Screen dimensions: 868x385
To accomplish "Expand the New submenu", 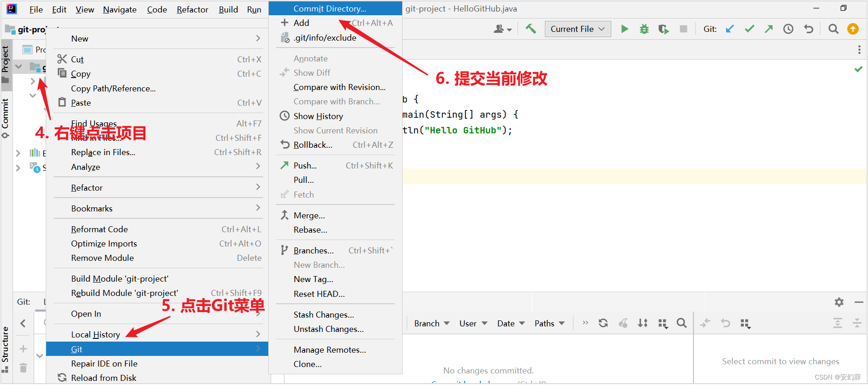I will coord(157,39).
